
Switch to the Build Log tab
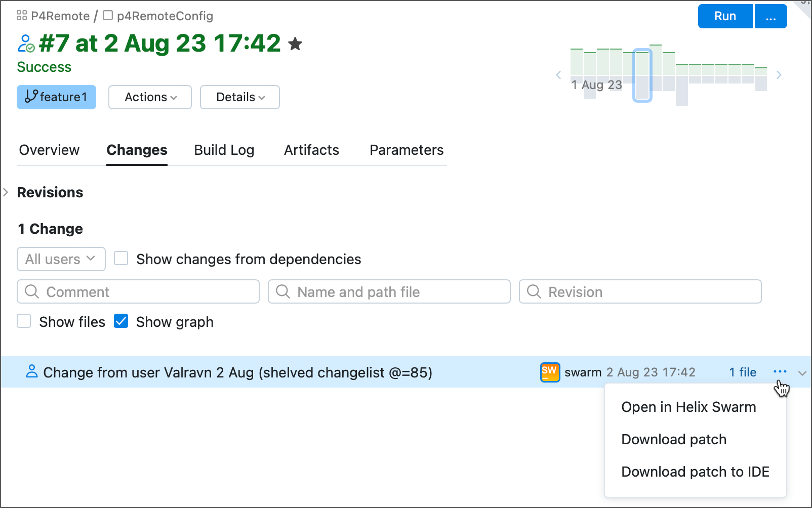(x=224, y=150)
